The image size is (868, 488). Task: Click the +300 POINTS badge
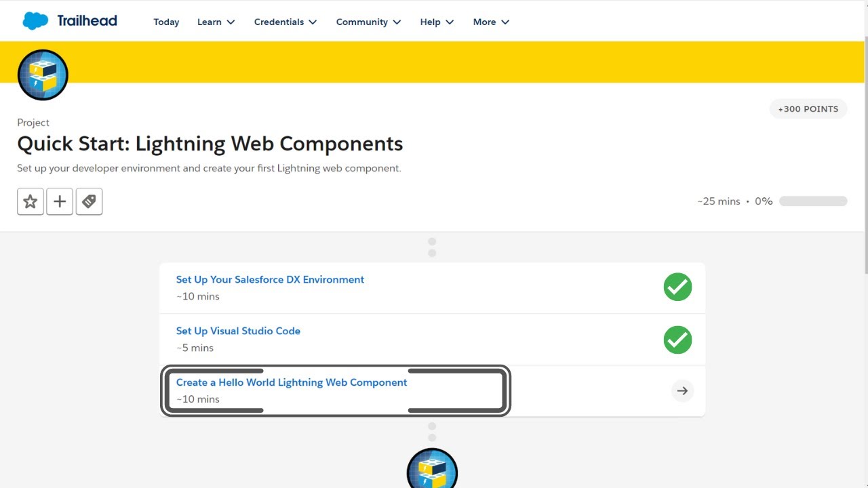coord(808,109)
